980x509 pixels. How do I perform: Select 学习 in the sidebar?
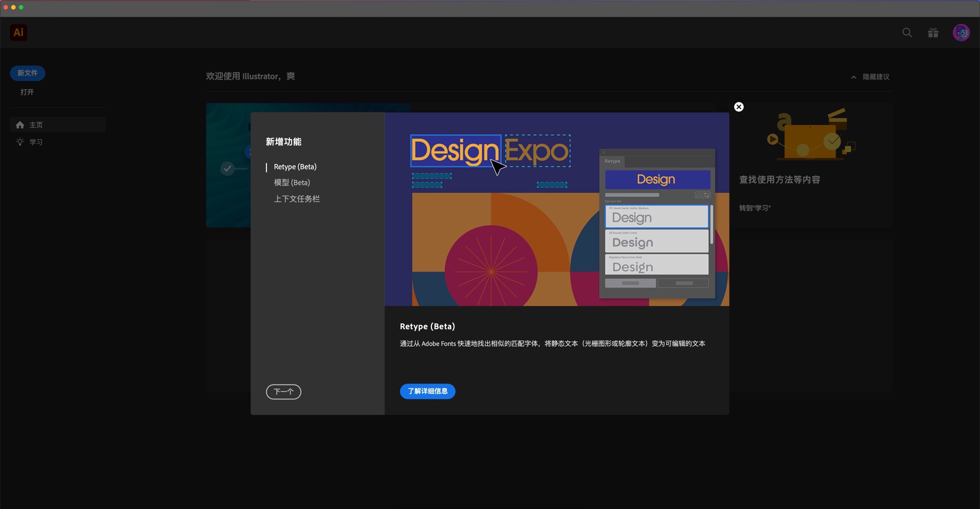coord(58,142)
